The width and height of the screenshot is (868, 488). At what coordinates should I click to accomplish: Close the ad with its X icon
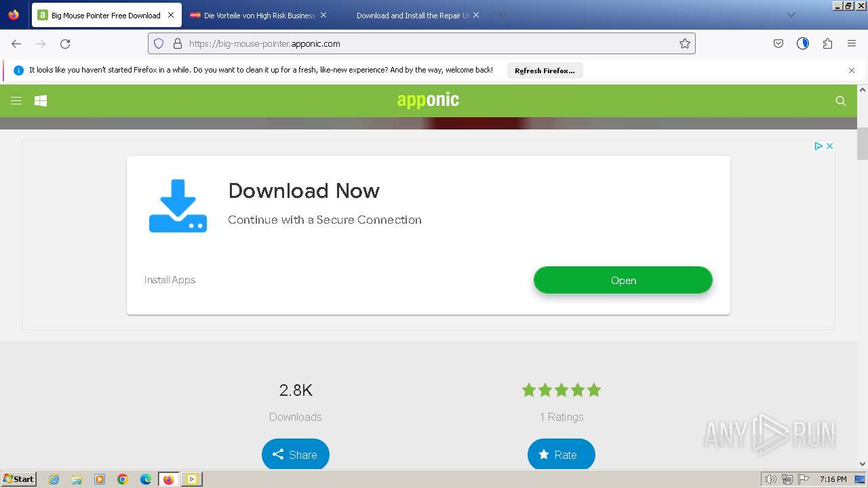coord(829,146)
